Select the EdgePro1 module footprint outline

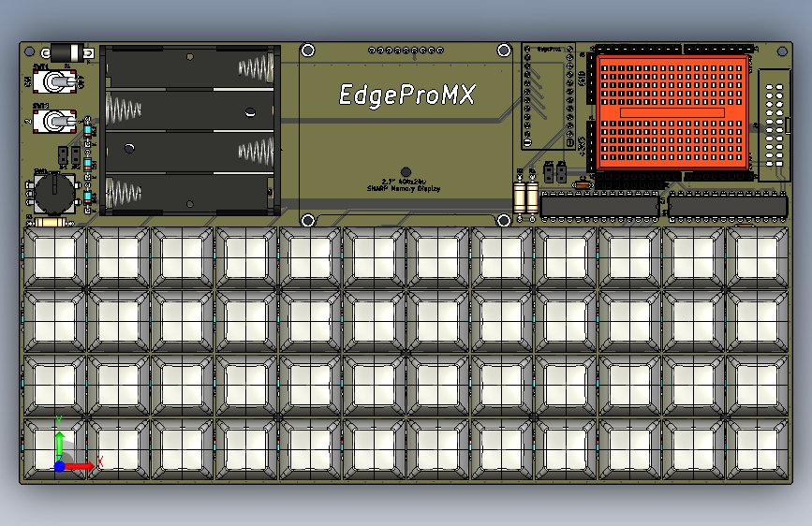(549, 96)
